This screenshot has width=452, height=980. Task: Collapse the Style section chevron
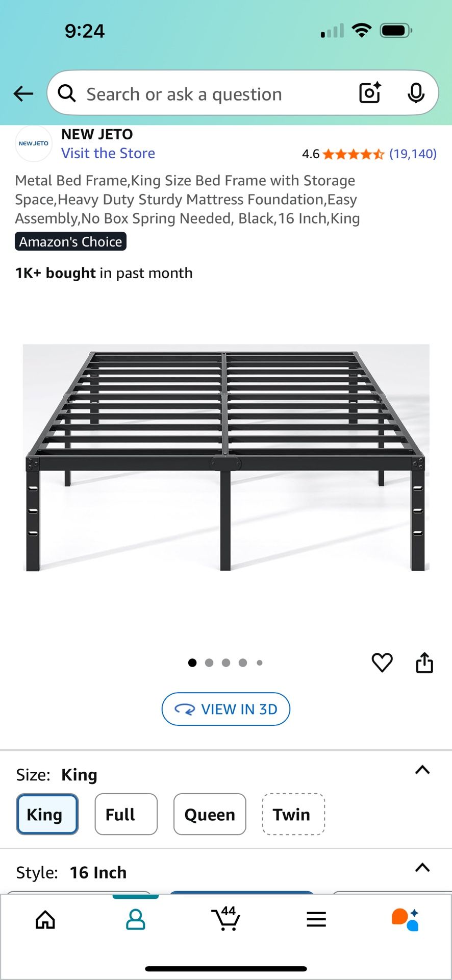(422, 868)
